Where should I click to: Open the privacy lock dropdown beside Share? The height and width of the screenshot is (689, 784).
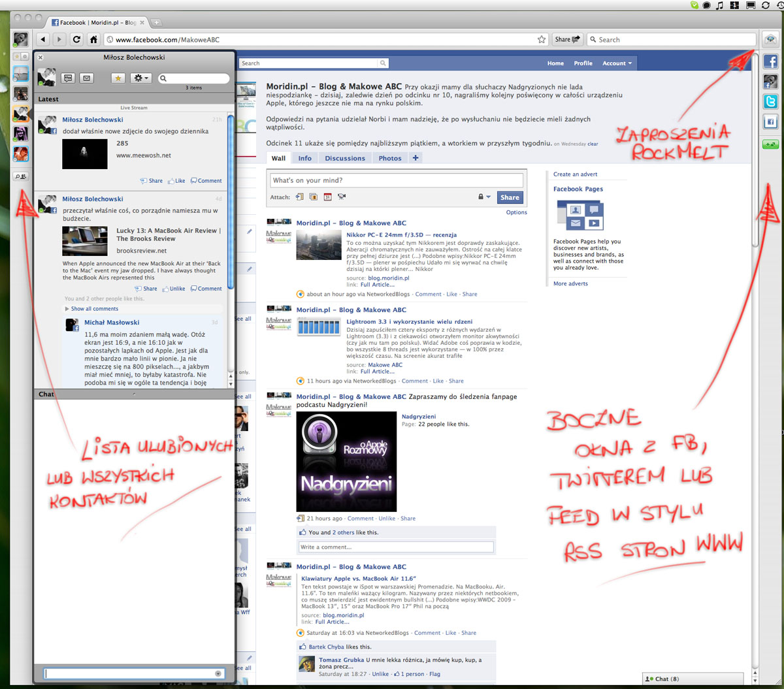(483, 197)
